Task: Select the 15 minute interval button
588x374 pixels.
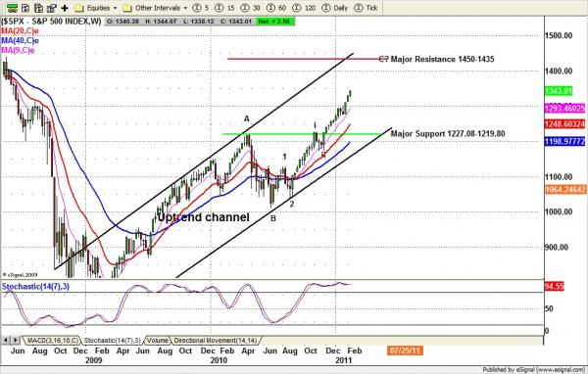Action: point(225,8)
